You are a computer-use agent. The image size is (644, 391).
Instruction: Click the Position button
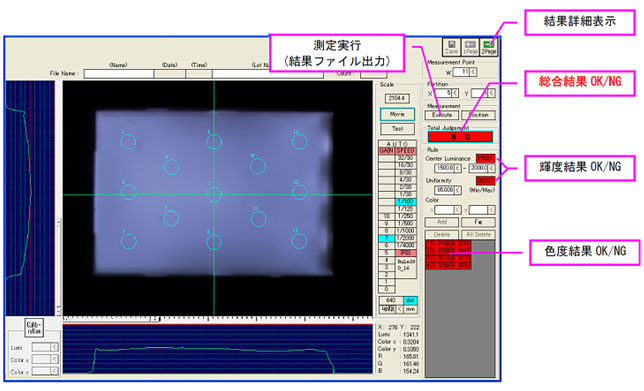click(x=478, y=115)
